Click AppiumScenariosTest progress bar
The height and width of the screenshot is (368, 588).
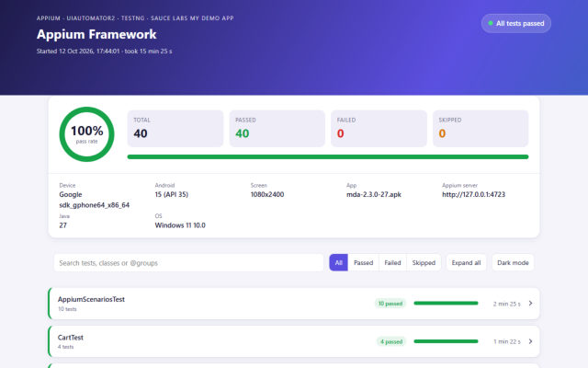point(446,303)
